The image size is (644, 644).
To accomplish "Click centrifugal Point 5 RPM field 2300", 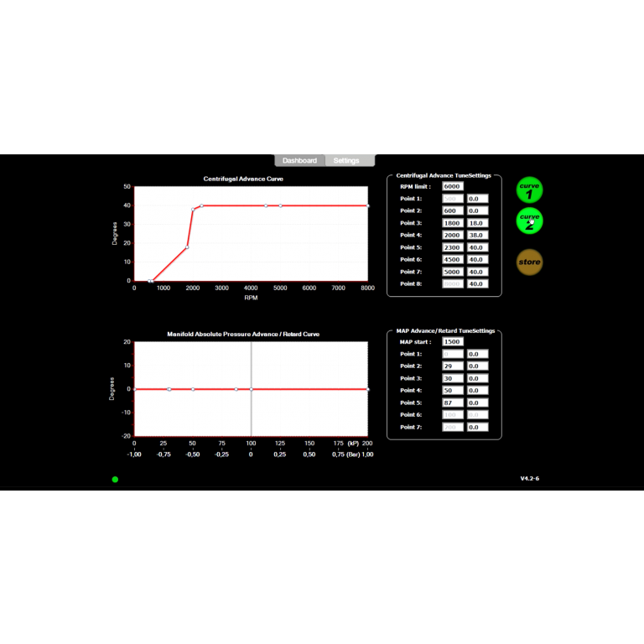I will tap(453, 247).
